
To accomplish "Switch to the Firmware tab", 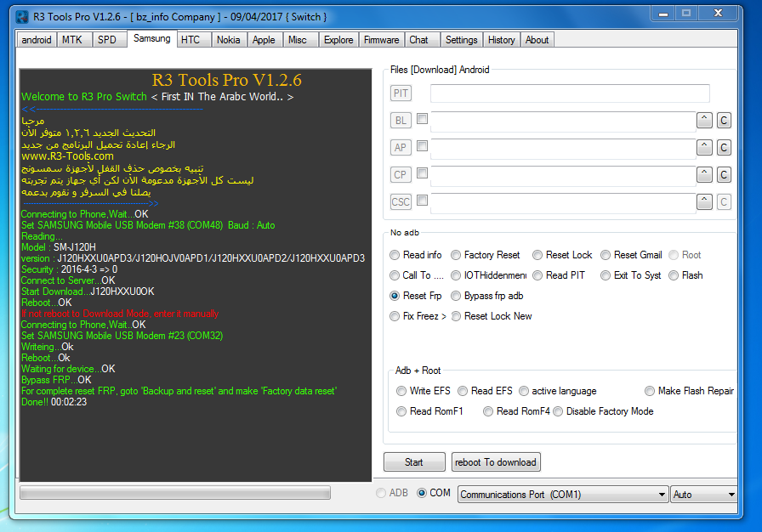I will [382, 40].
